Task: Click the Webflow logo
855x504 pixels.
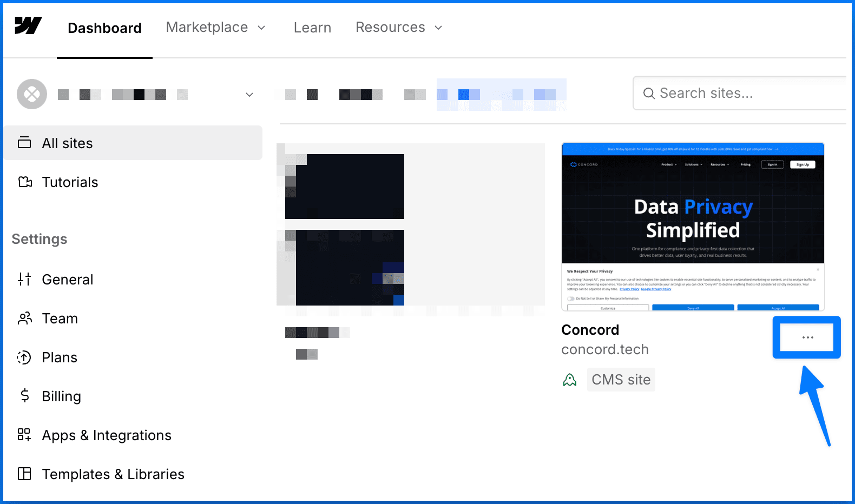Action: pyautogui.click(x=28, y=25)
